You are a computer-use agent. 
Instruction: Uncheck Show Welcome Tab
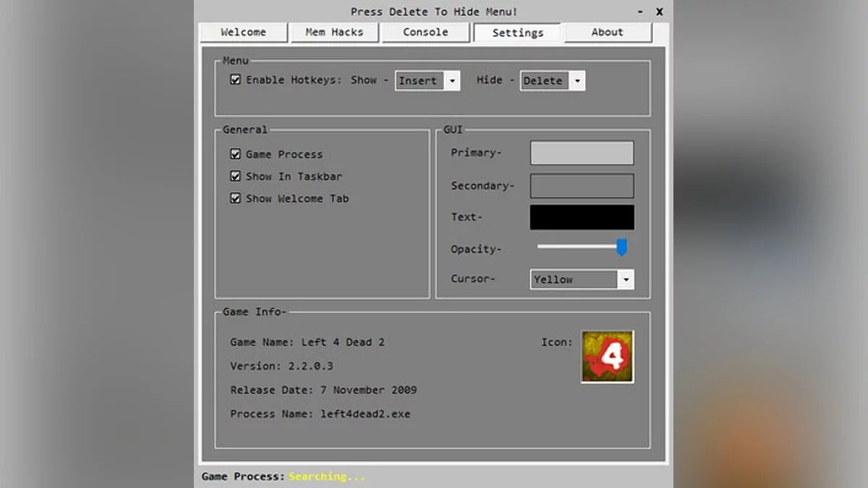coord(235,198)
